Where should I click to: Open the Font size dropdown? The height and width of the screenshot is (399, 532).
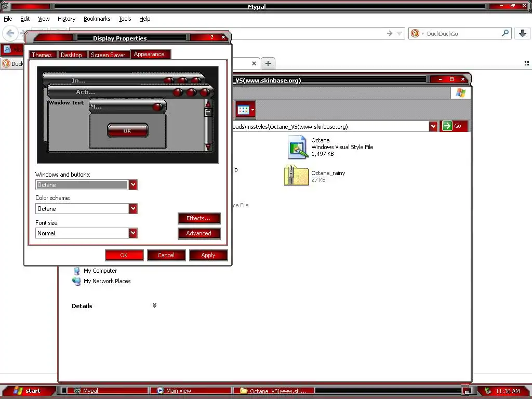tap(133, 233)
